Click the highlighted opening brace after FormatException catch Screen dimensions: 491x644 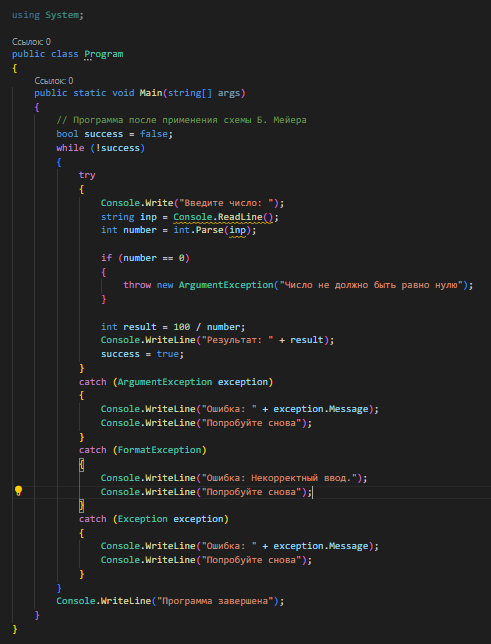(x=82, y=465)
